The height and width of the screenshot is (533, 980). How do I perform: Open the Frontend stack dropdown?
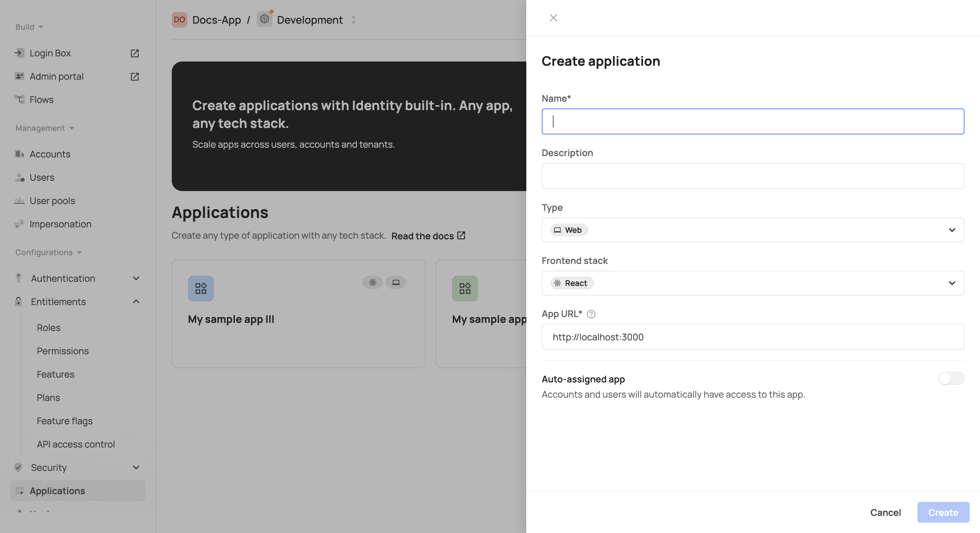coord(752,283)
